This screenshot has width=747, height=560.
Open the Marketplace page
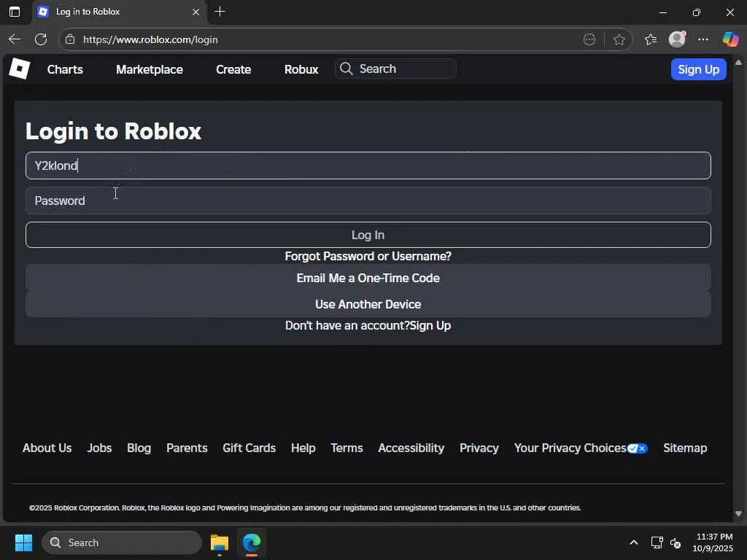click(x=150, y=69)
